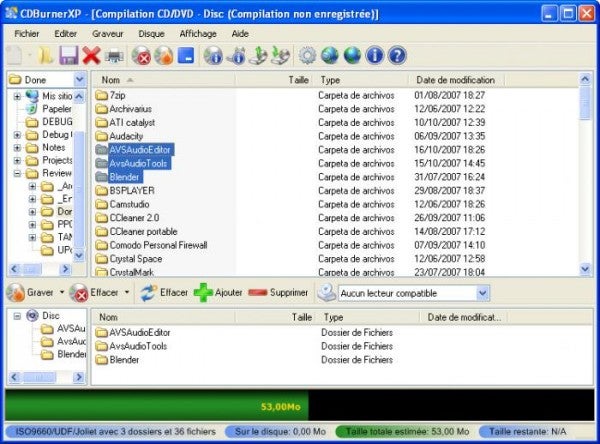600x444 pixels.
Task: Click the red X delete toolbar icon
Action: (91, 56)
